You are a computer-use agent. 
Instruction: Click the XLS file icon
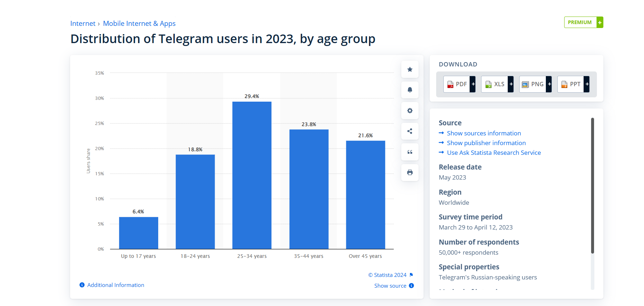pos(488,84)
